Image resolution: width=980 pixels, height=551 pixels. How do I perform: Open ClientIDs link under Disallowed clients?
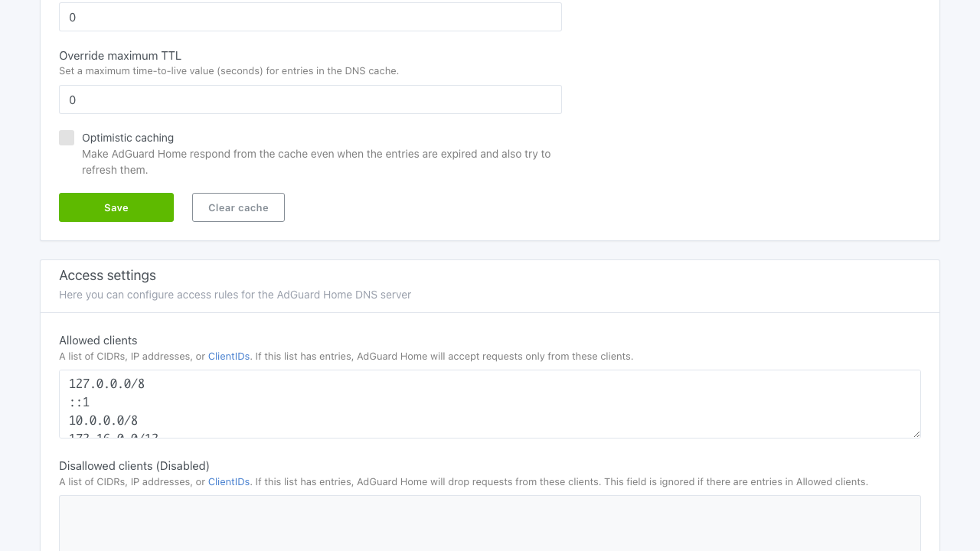pyautogui.click(x=229, y=482)
